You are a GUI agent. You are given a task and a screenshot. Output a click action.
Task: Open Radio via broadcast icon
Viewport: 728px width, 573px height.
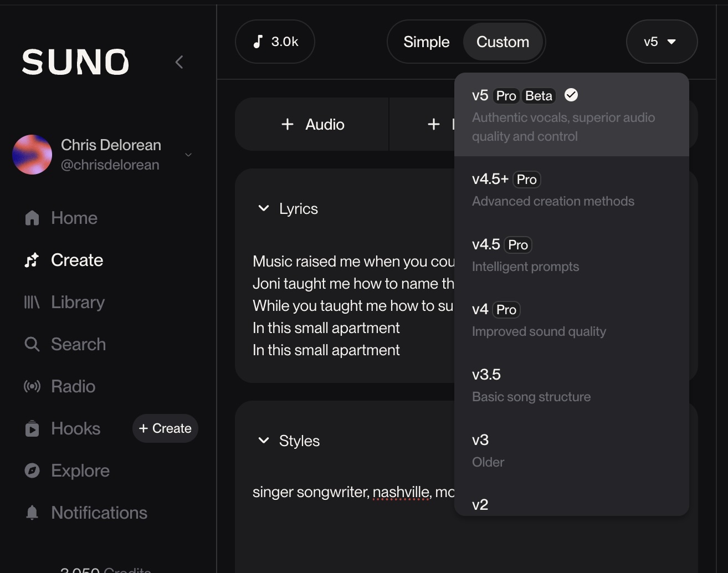32,386
